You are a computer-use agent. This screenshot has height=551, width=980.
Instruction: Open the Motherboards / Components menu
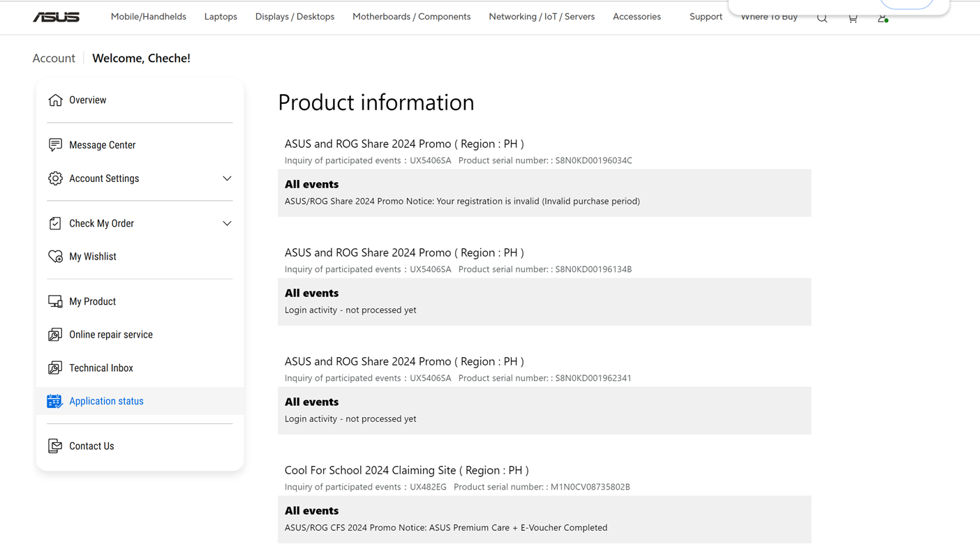tap(412, 17)
